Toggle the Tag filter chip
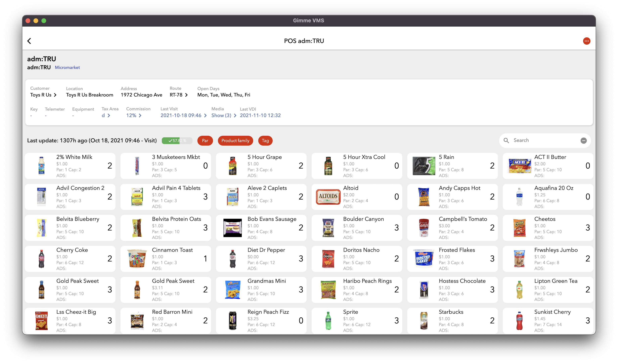Screen dimensions: 618x364 click(265, 141)
